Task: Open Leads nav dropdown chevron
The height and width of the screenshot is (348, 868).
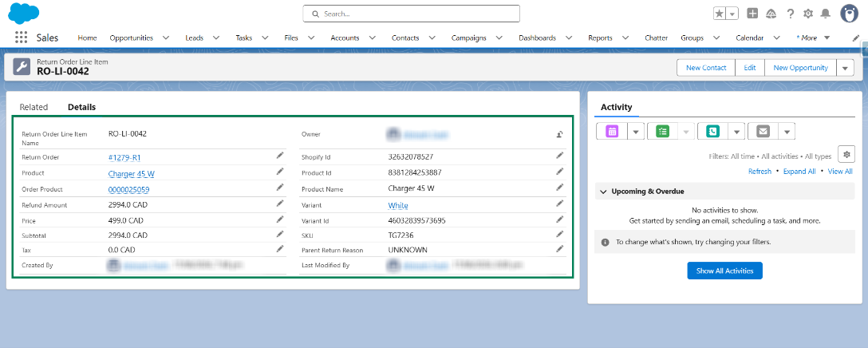Action: (x=216, y=38)
